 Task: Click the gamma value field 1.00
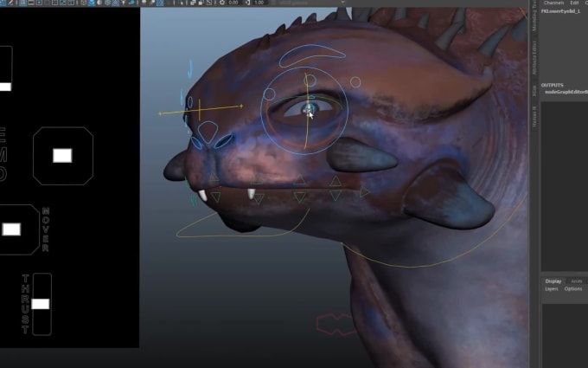pyautogui.click(x=259, y=3)
